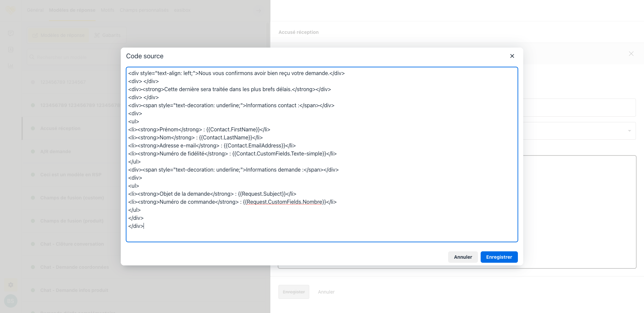Click Annuler in the Code source dialog
644x313 pixels.
pos(463,257)
